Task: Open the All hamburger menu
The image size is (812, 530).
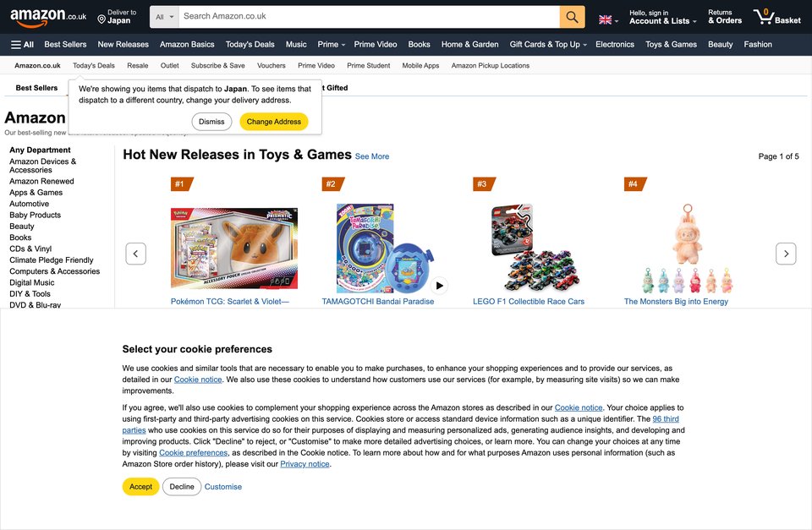Action: (22, 45)
